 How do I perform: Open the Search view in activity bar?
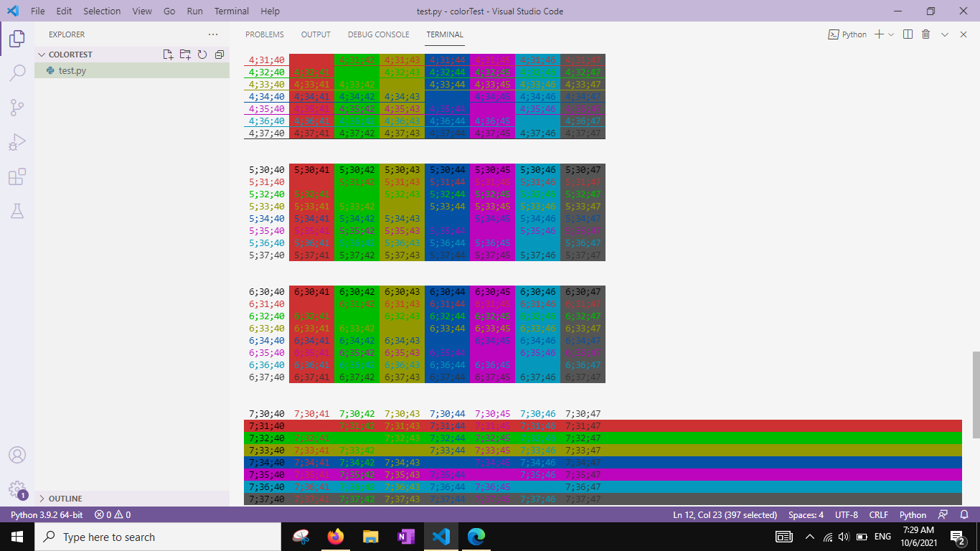(x=17, y=72)
